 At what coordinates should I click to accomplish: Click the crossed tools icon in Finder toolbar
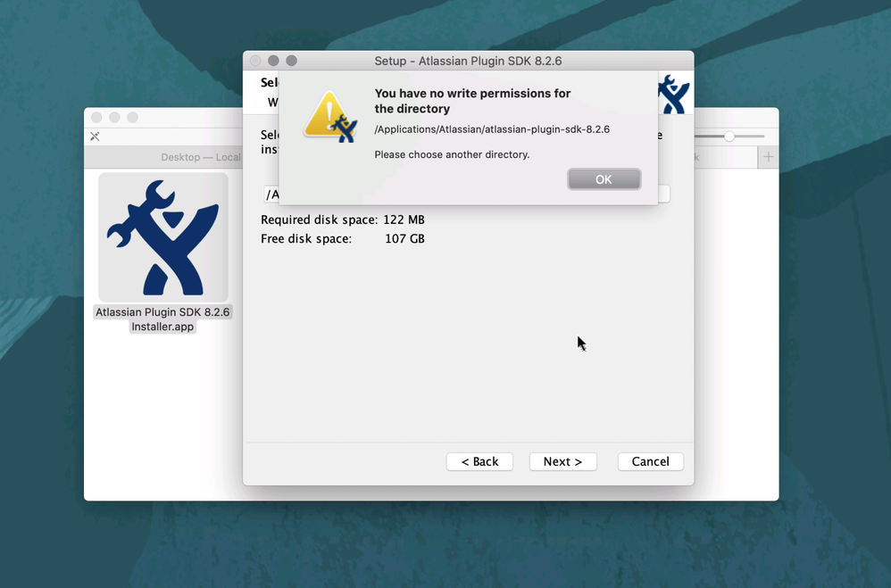(x=95, y=137)
